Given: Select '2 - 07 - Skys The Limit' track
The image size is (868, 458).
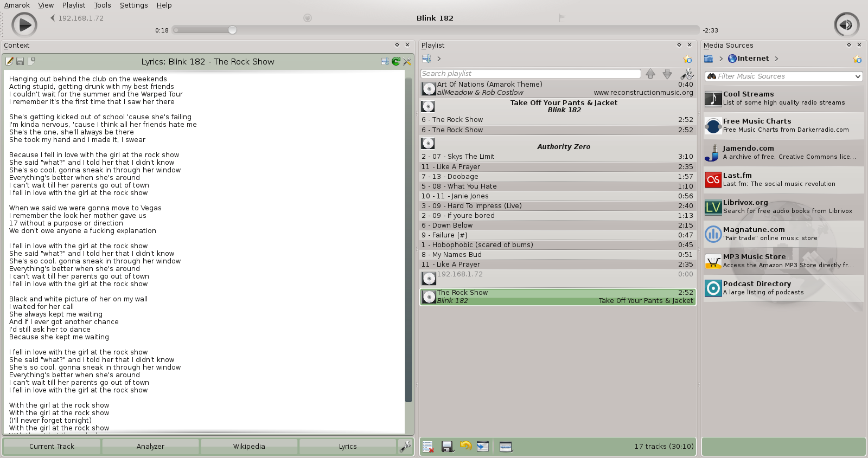Looking at the screenshot, I should (558, 157).
